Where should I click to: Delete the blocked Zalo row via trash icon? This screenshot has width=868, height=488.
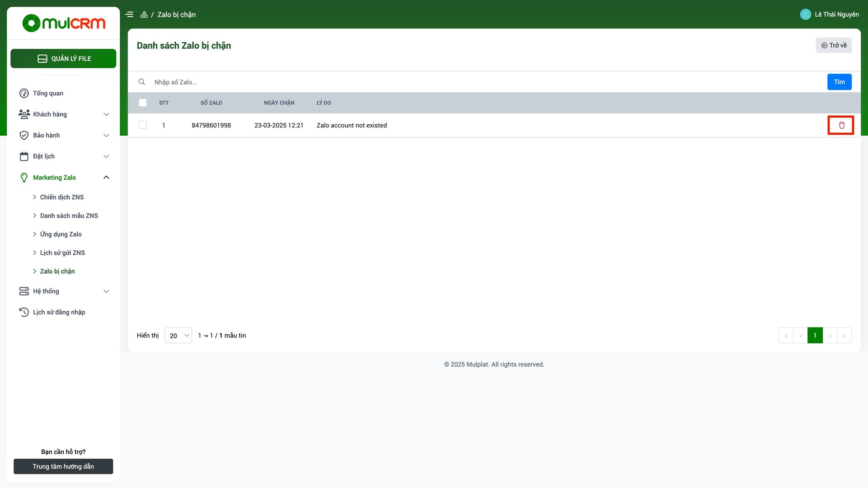(x=841, y=125)
